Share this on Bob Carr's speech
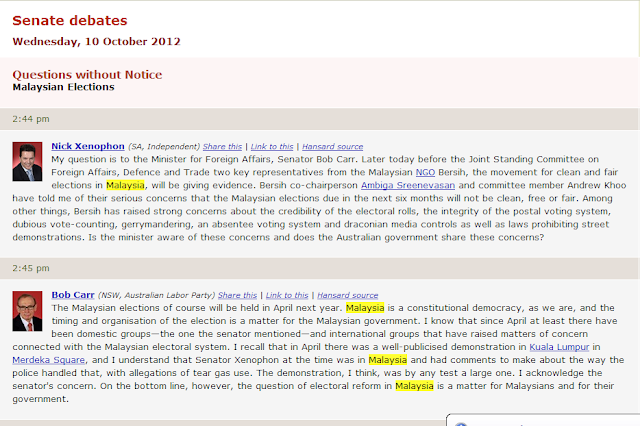Screen dimensions: 640x426 237,295
